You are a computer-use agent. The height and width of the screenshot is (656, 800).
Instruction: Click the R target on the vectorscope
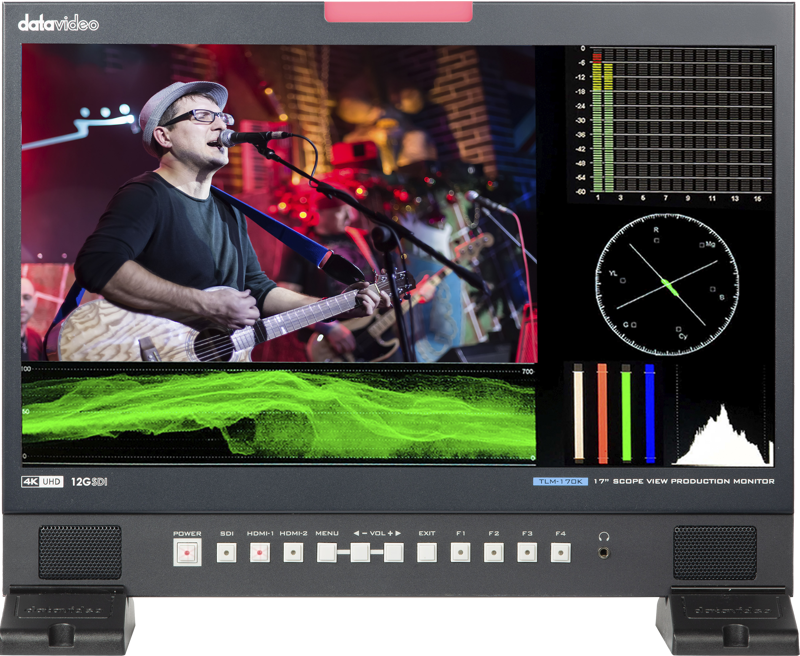click(x=657, y=240)
